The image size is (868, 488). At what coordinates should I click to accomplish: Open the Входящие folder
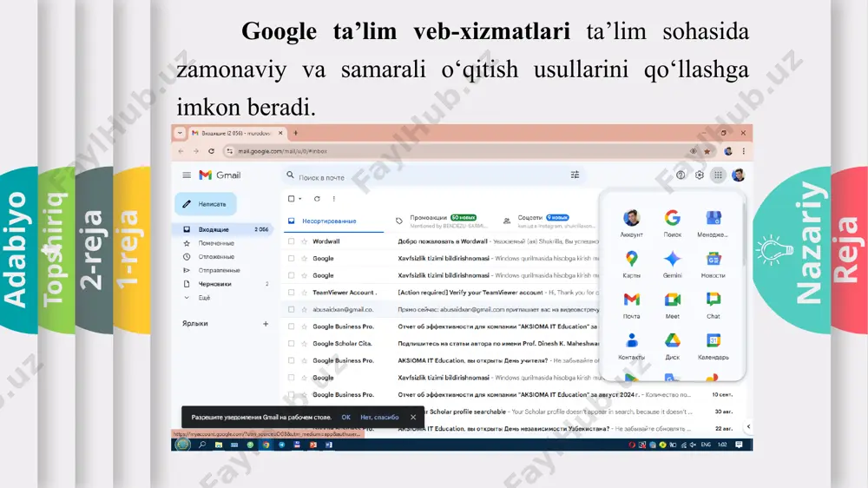click(224, 229)
